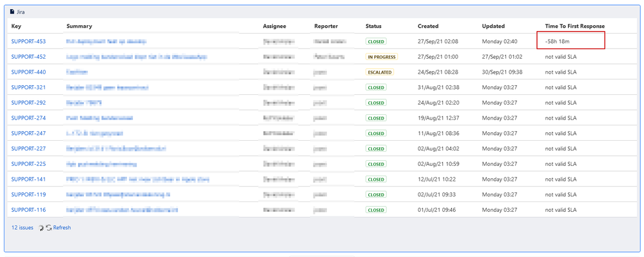The width and height of the screenshot is (644, 257).
Task: Sort by the Status column header
Action: [373, 26]
